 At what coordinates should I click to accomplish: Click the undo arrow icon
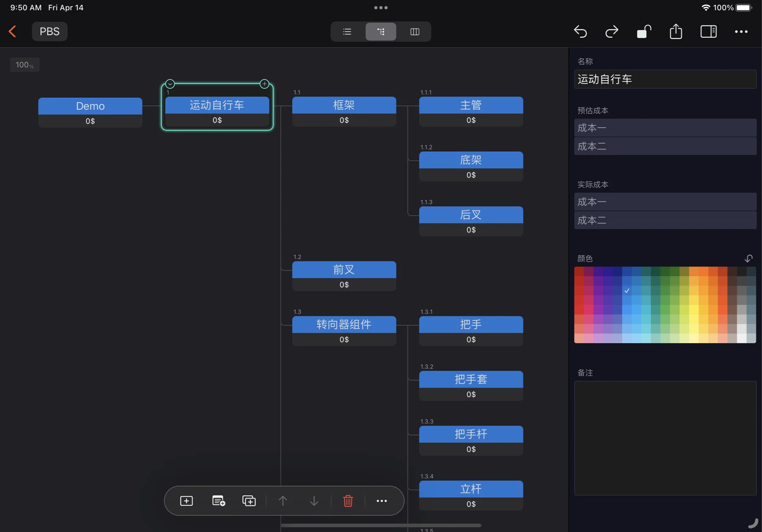pos(580,31)
